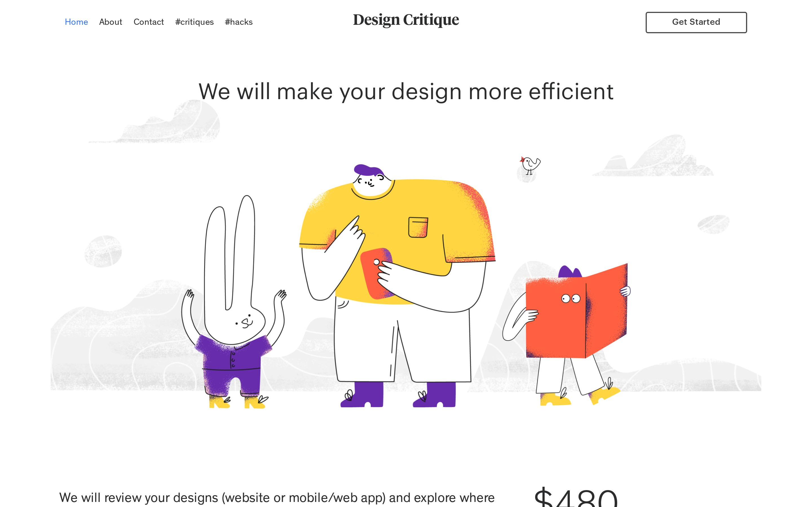812x507 pixels.
Task: Open the Contact page link
Action: pos(149,22)
